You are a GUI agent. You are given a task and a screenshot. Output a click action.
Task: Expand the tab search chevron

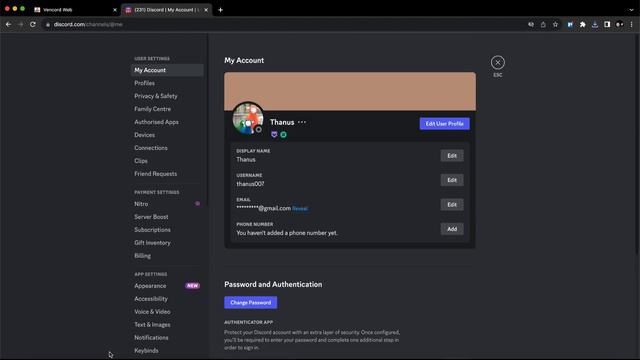(631, 10)
